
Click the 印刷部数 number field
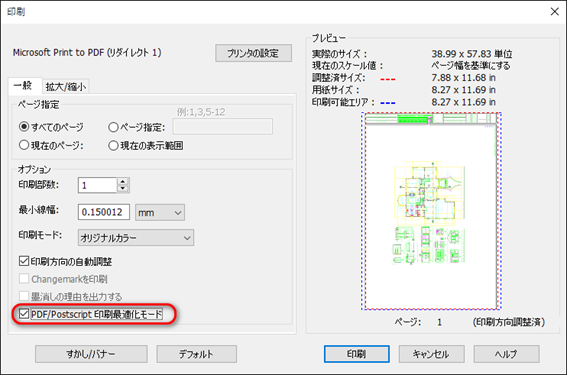(x=98, y=185)
